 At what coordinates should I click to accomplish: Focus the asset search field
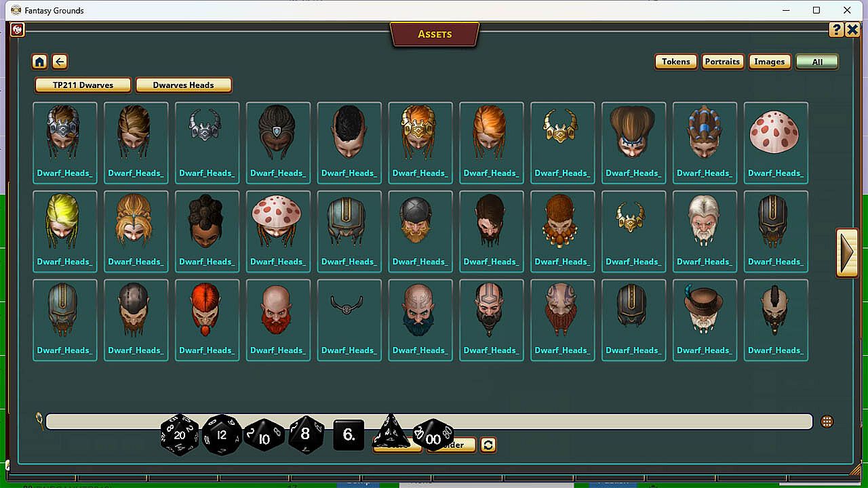429,422
